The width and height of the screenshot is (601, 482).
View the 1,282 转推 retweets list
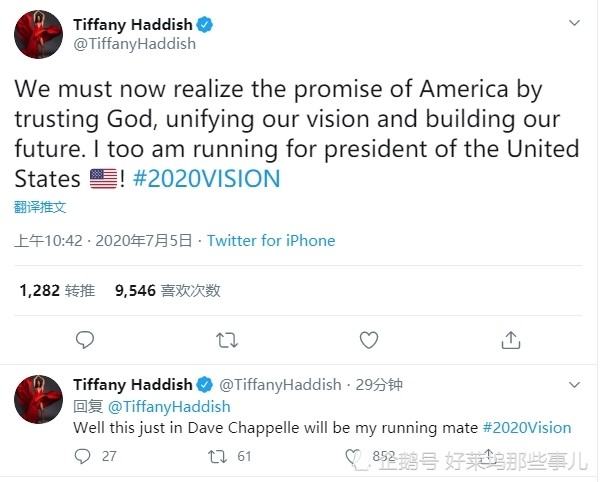tap(57, 291)
